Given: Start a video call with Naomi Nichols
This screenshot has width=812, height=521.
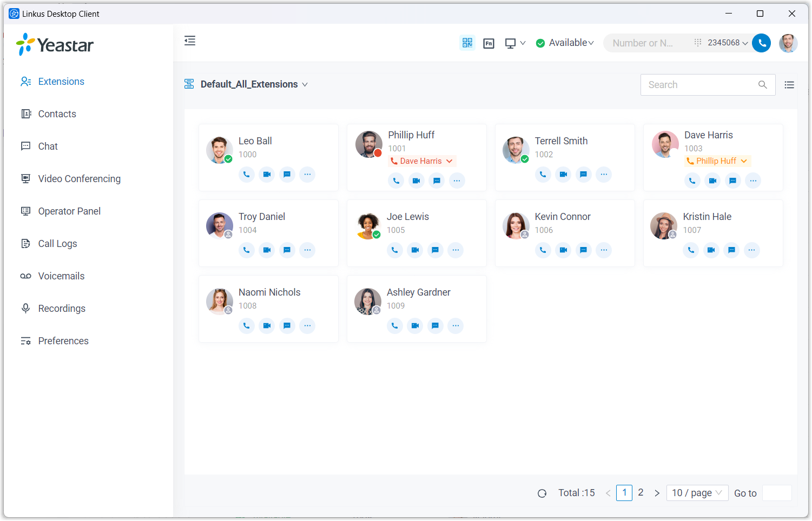Looking at the screenshot, I should pyautogui.click(x=267, y=326).
